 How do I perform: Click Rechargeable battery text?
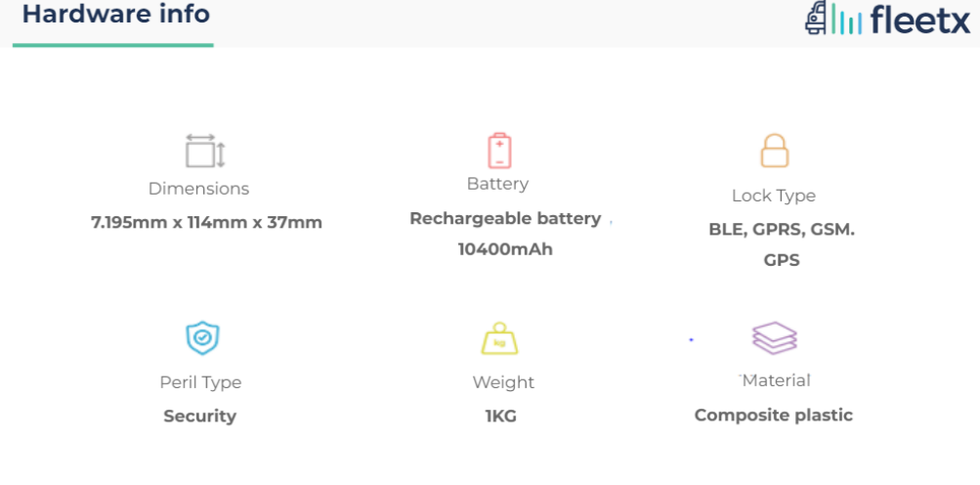pos(505,218)
